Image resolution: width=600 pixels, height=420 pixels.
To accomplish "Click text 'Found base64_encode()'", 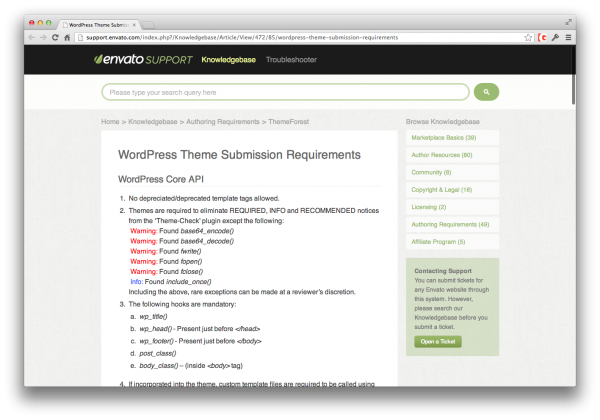I will point(197,231).
